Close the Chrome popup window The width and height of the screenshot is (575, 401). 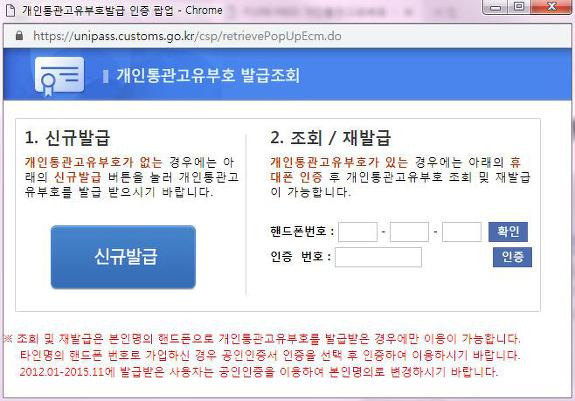551,7
